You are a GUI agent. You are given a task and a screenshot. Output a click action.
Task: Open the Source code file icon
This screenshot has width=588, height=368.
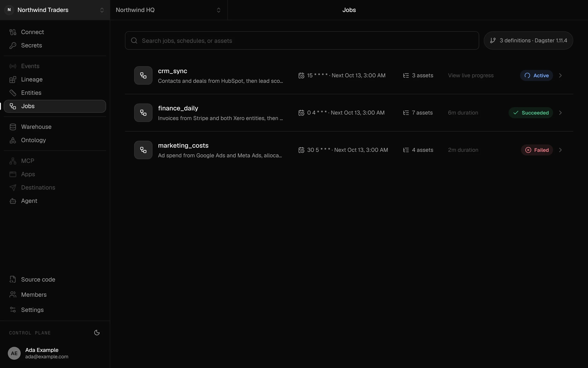point(13,280)
